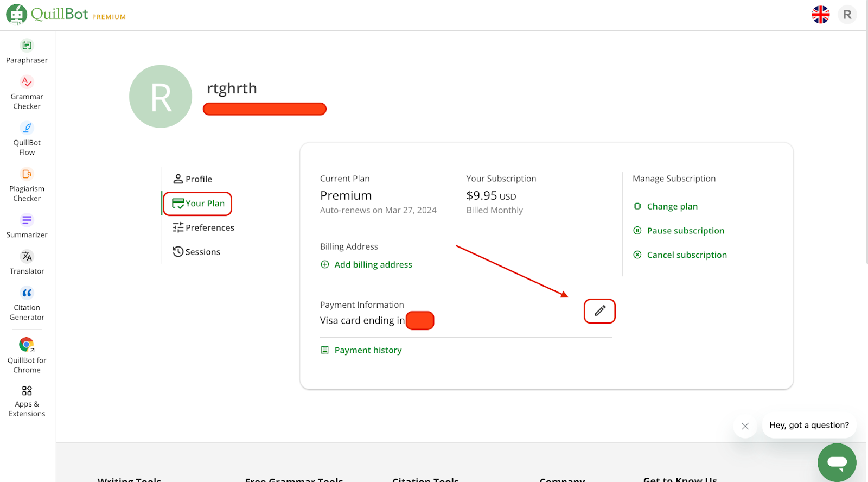This screenshot has height=482, width=868.
Task: Click Cancel subscription
Action: click(x=680, y=255)
